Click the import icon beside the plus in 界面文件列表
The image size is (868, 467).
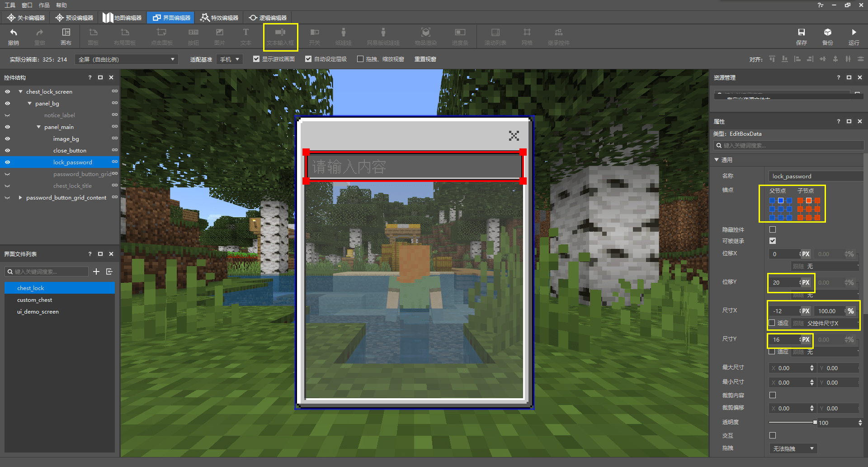coord(109,272)
